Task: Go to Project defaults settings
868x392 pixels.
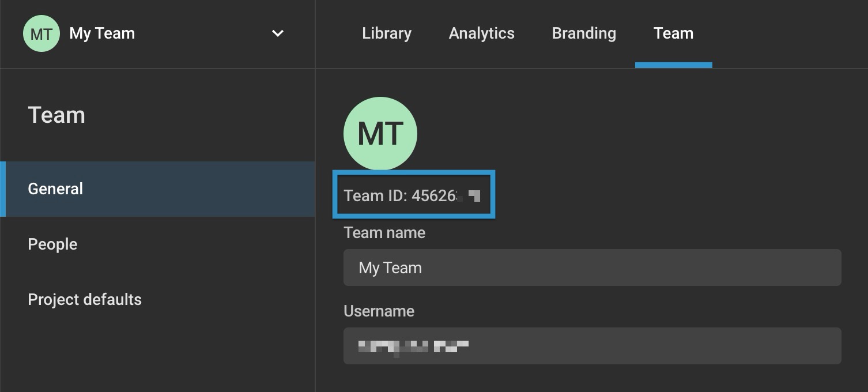Action: click(84, 299)
